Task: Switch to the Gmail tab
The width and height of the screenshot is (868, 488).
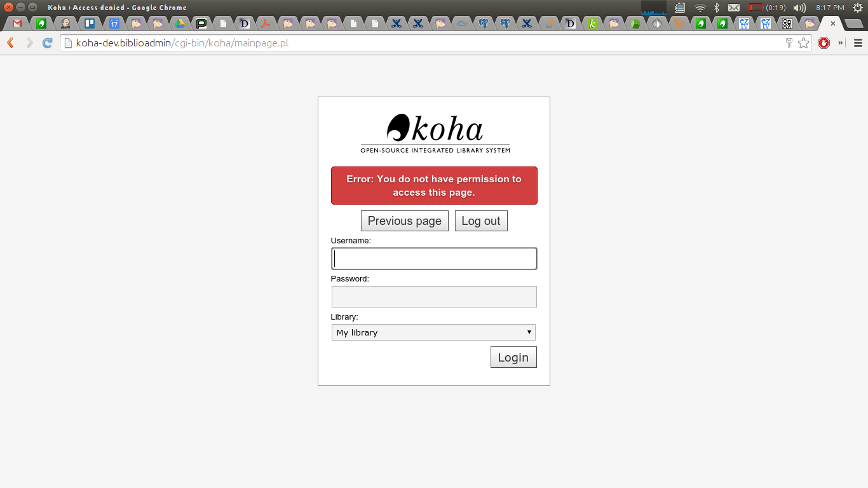Action: [17, 24]
